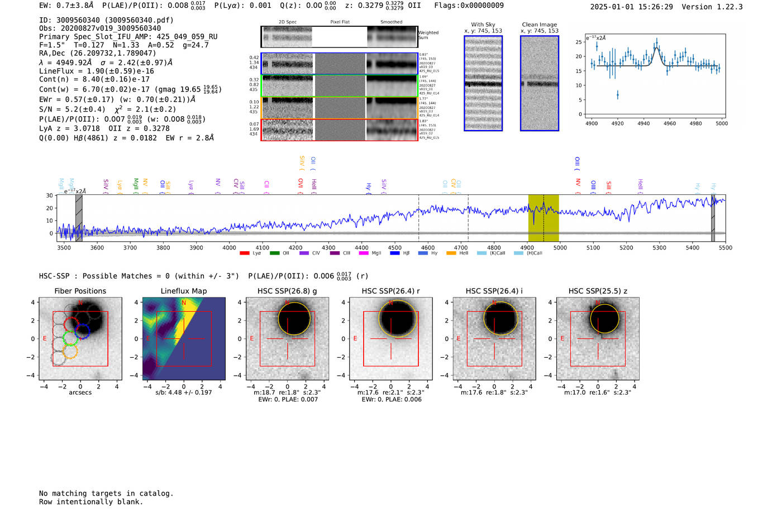Select the blue-bordered 2D spectrum row
The height and width of the screenshot is (532, 782).
tap(340, 64)
